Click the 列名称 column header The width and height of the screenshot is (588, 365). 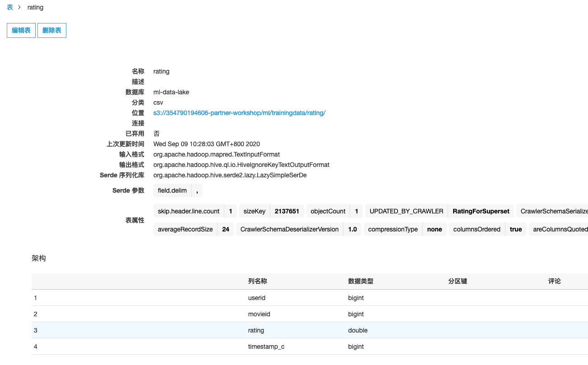(x=258, y=281)
